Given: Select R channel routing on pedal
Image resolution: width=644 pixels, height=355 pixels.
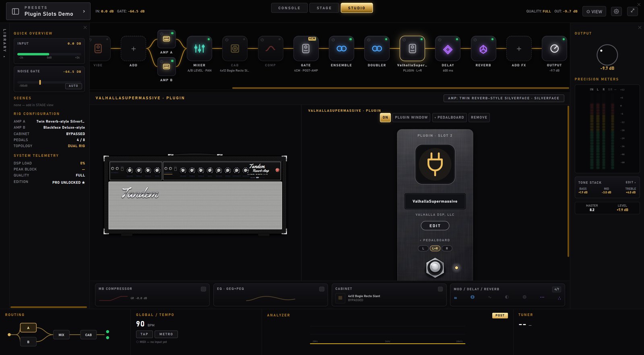Looking at the screenshot, I should click(447, 248).
